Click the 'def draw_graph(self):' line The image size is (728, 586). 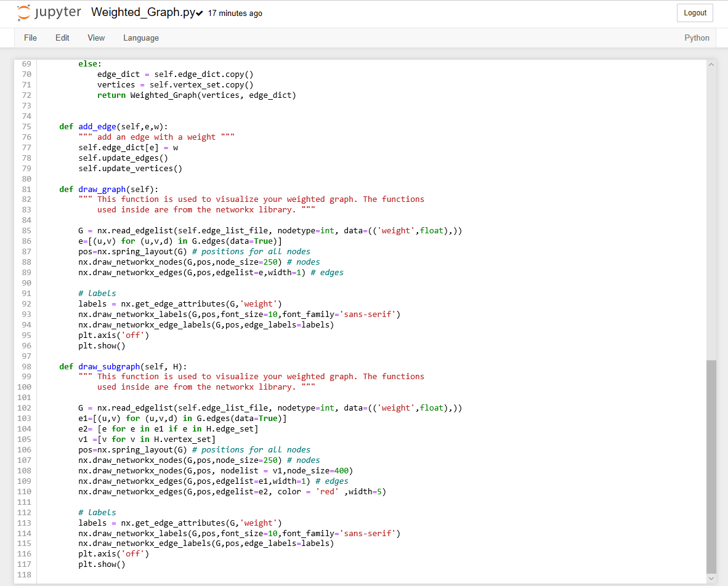(x=108, y=190)
